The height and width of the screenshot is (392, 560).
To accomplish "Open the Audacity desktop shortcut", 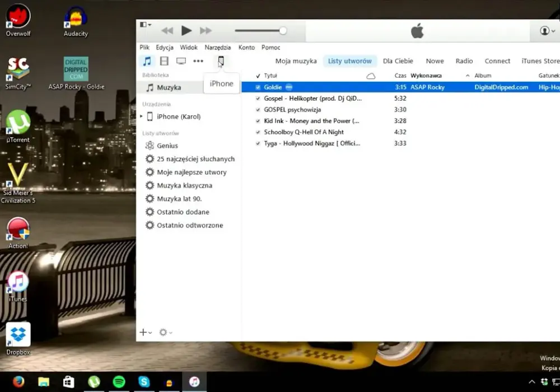I will (76, 21).
